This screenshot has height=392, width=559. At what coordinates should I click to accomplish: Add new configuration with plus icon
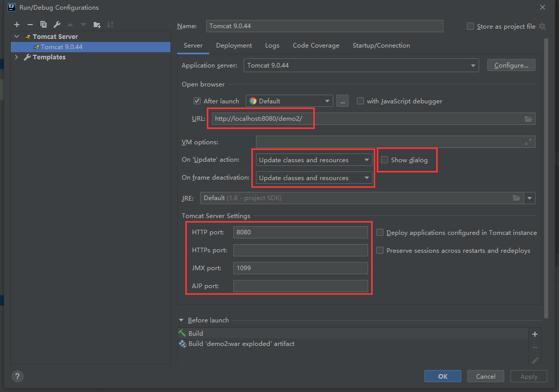[x=17, y=25]
